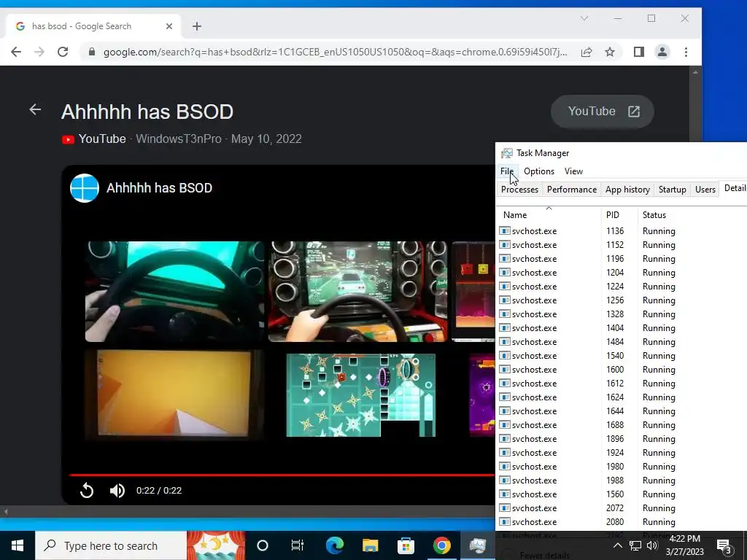Image resolution: width=747 pixels, height=560 pixels.
Task: Open the notification center icon
Action: tap(724, 546)
